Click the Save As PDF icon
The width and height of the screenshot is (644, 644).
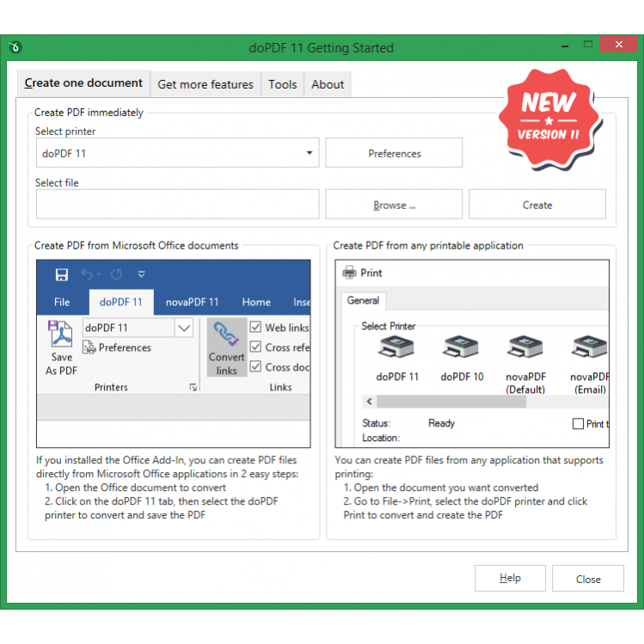click(61, 334)
